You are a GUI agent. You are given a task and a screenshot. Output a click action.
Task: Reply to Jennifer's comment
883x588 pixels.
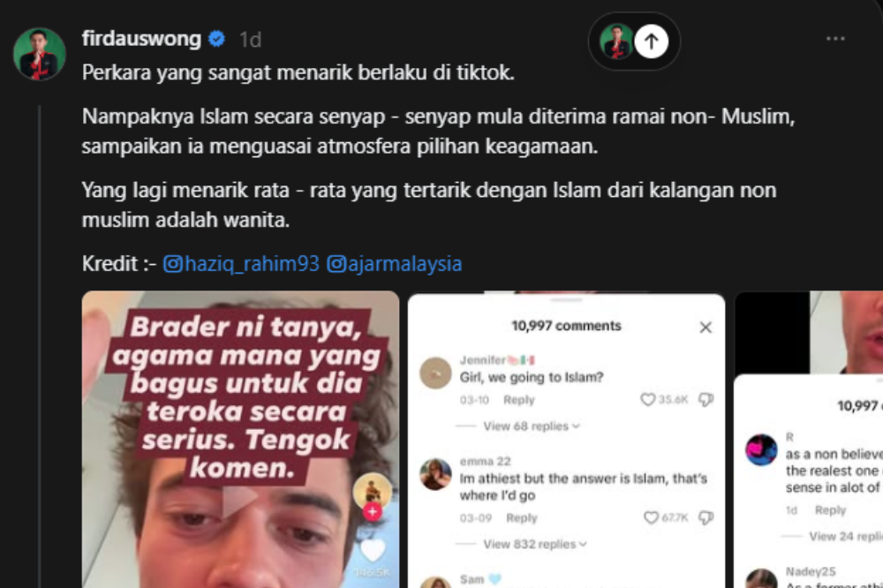tap(518, 400)
